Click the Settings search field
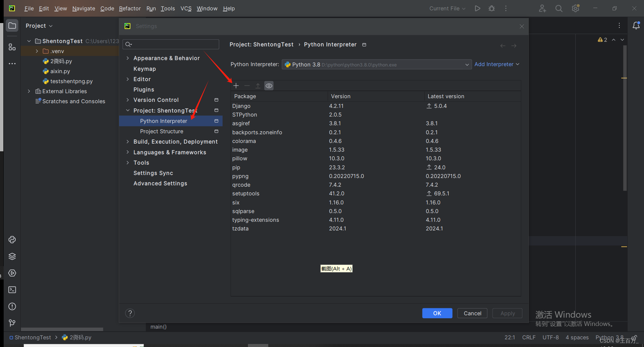This screenshot has height=347, width=644. click(171, 44)
